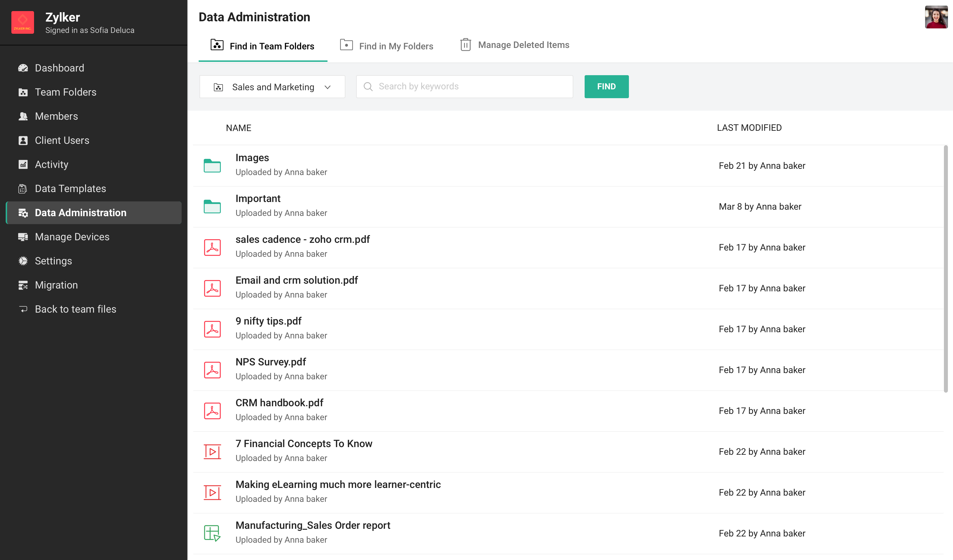
Task: Open the user profile avatar photo
Action: (936, 17)
